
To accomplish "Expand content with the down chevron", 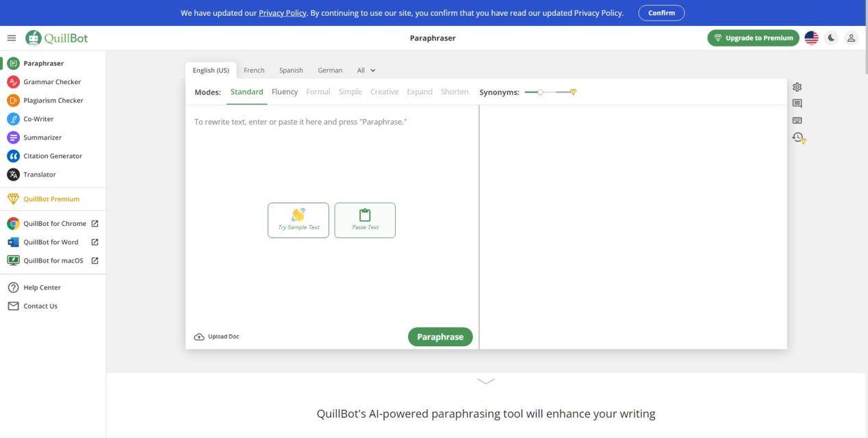I will point(485,381).
